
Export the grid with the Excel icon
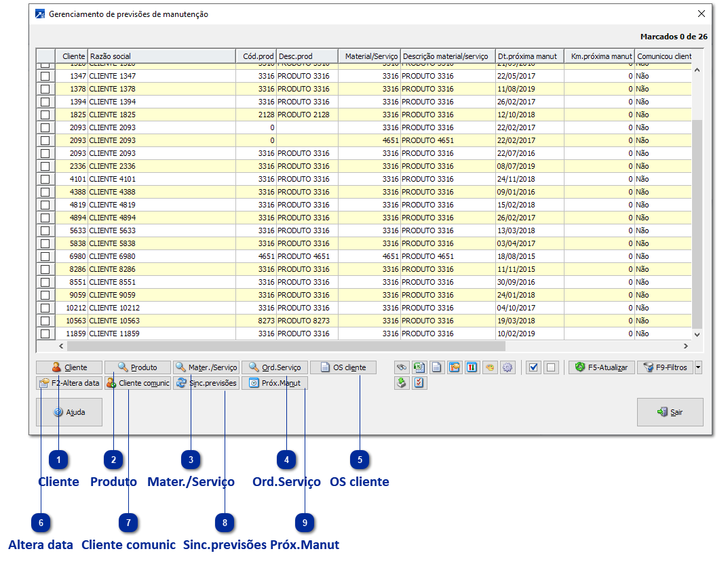point(419,367)
